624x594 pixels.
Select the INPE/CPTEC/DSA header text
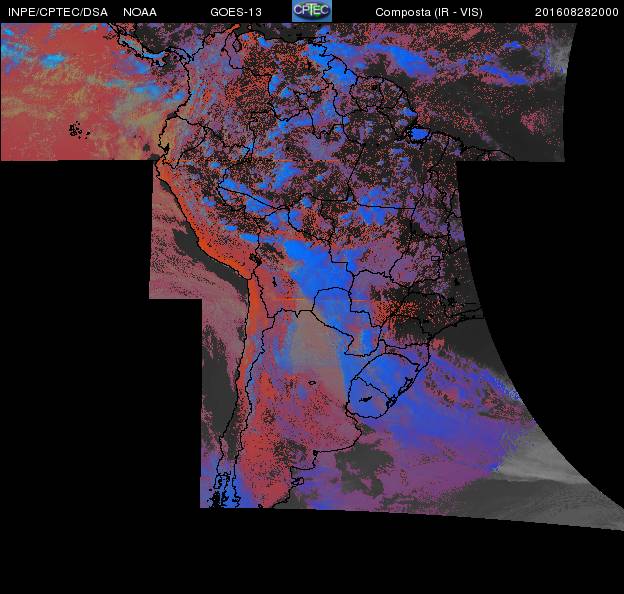(58, 12)
